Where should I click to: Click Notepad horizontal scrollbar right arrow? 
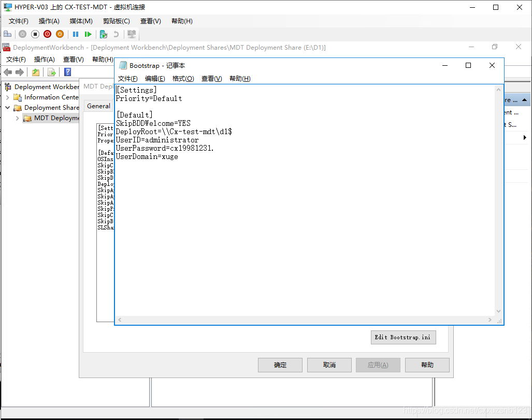coord(490,320)
